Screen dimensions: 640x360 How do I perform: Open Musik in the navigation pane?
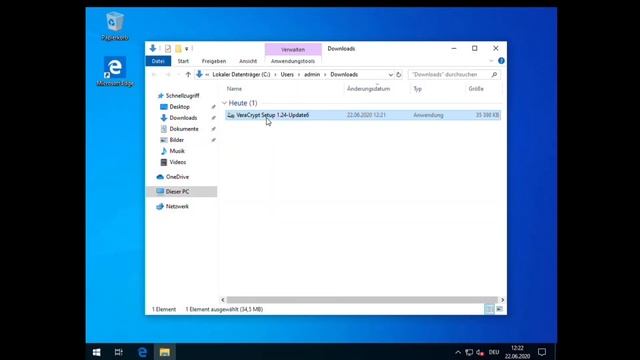(x=177, y=151)
